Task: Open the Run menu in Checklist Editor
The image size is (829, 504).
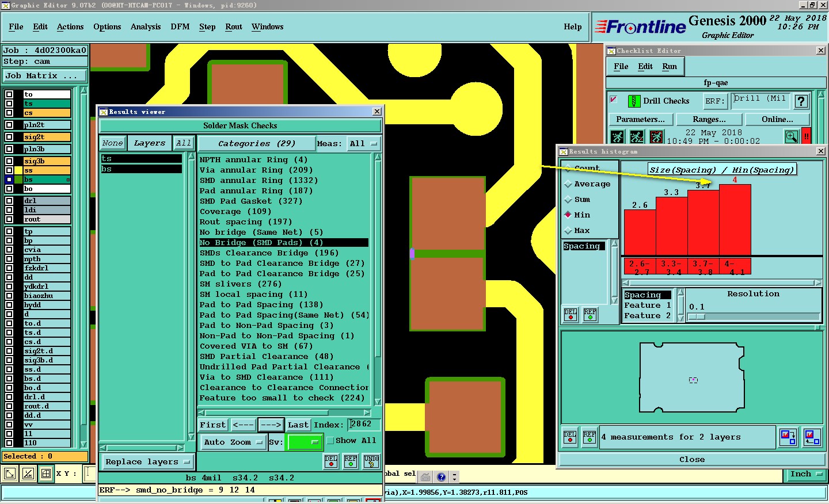Action: (670, 66)
